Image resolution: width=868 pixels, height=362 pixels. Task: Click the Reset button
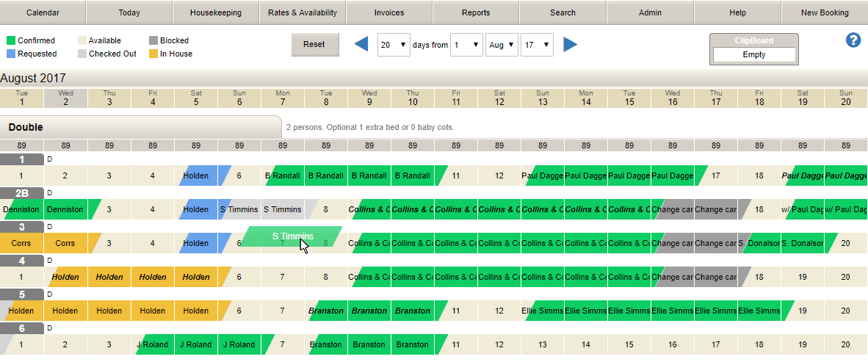coord(315,45)
